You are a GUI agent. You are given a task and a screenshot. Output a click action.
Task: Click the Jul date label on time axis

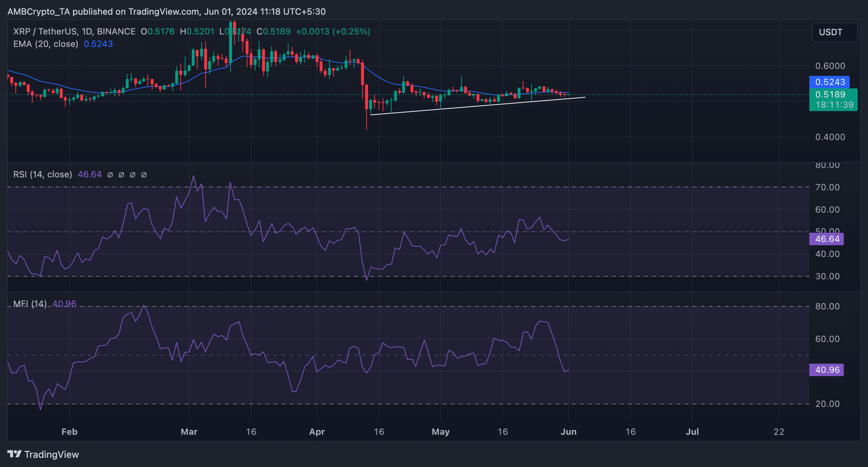pyautogui.click(x=692, y=432)
